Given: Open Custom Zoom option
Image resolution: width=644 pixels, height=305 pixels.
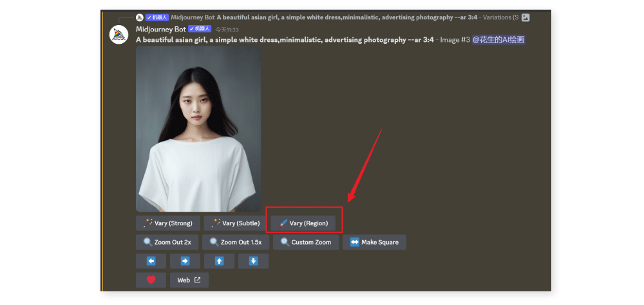Looking at the screenshot, I should click(x=305, y=243).
